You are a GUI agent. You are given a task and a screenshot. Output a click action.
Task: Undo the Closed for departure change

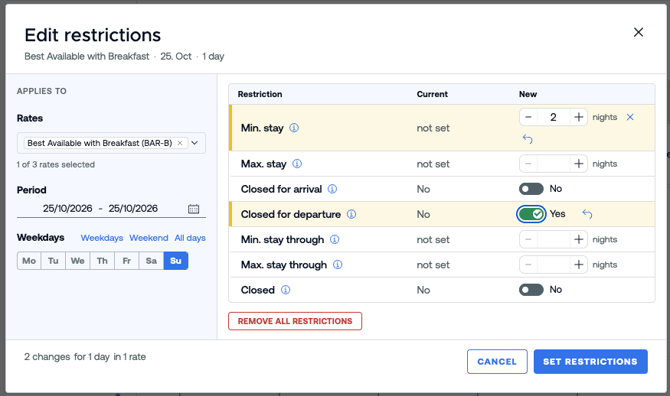588,214
